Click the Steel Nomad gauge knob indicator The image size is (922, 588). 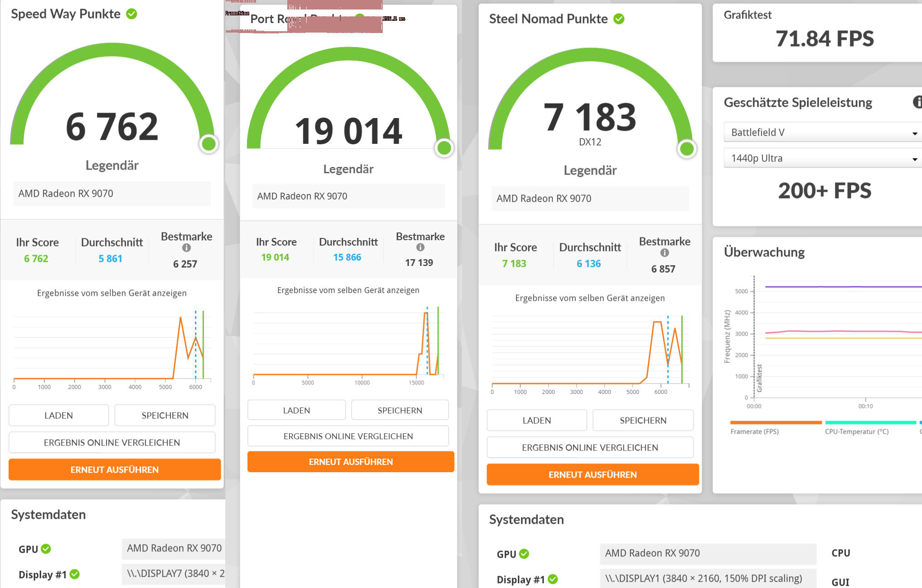tap(687, 148)
